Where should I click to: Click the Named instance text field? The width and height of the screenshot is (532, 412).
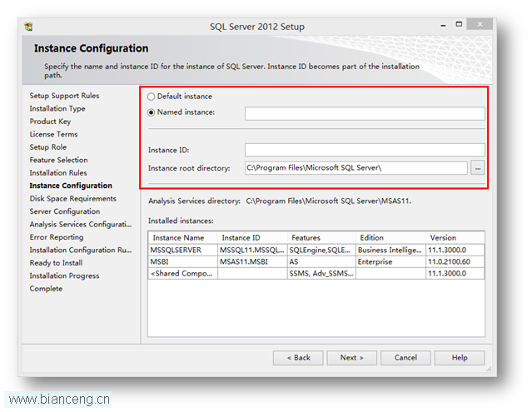[x=365, y=113]
